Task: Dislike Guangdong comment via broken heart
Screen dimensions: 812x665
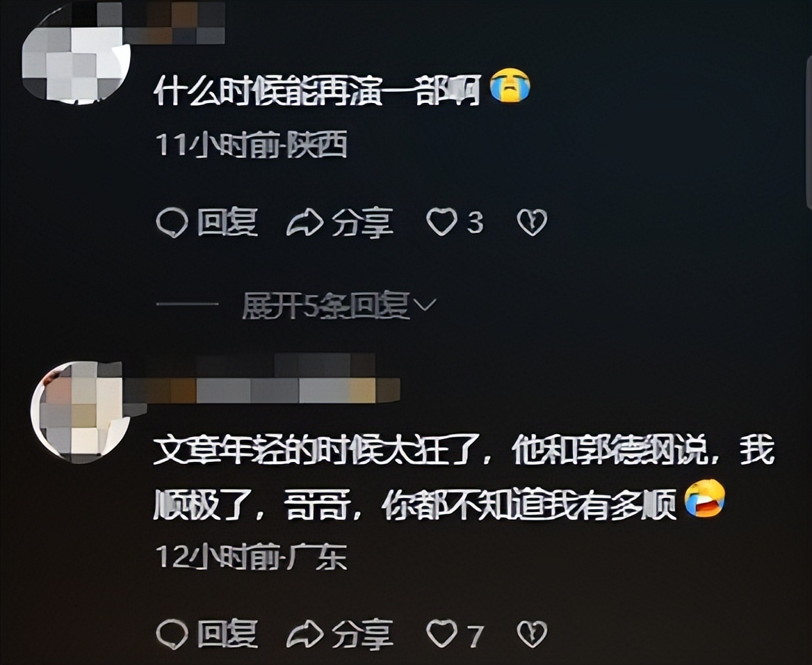Action: pos(532,634)
